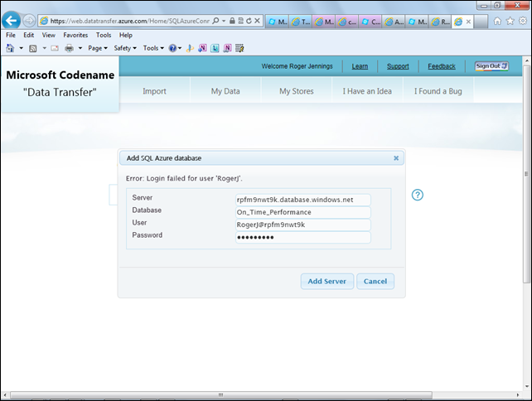This screenshot has height=401, width=532.
Task: Click the Feedback link
Action: pos(442,66)
